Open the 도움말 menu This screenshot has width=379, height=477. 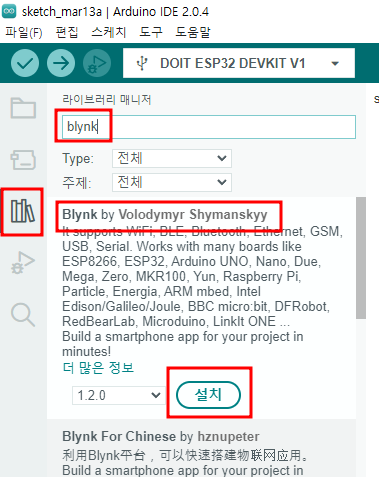193,32
